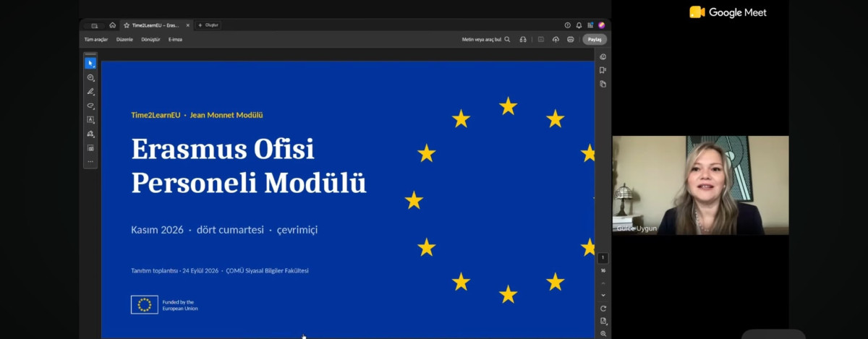Click the Tanıtım toplantısı 24 Eylül 2026 text
Viewport: 868px width, 339px height.
(220, 271)
